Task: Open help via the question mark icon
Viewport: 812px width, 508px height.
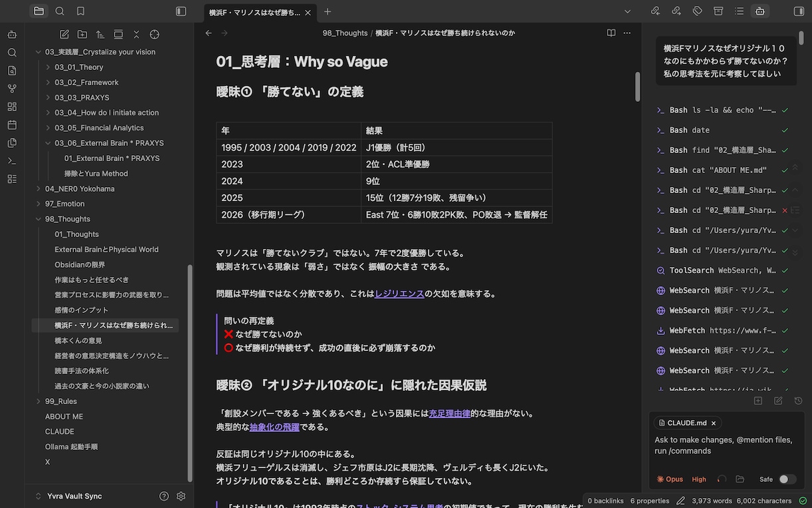Action: pos(164,496)
